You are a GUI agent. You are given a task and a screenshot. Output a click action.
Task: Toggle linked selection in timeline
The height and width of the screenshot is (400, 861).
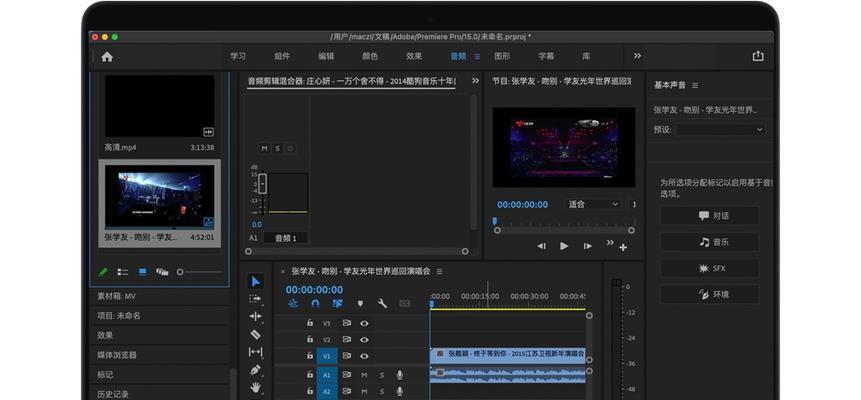(337, 303)
